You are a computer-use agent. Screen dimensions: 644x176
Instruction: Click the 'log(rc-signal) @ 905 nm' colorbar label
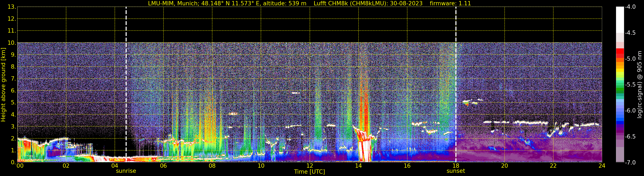tap(640, 85)
